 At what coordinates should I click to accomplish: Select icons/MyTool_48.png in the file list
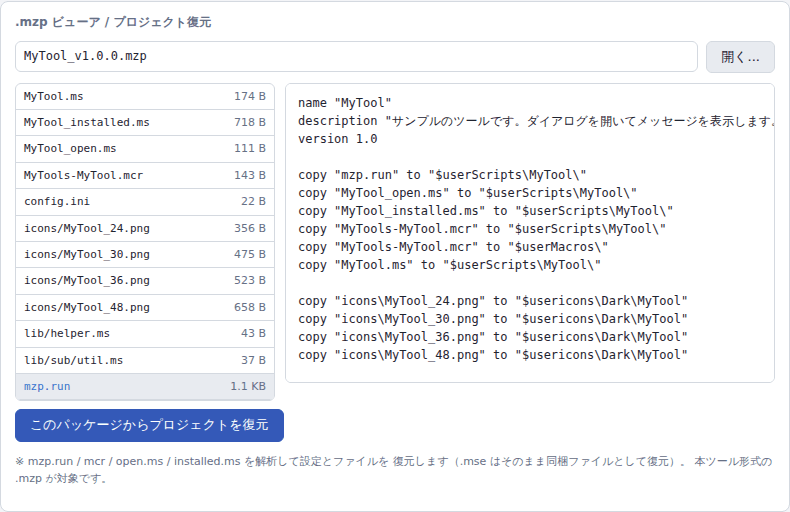tap(145, 307)
